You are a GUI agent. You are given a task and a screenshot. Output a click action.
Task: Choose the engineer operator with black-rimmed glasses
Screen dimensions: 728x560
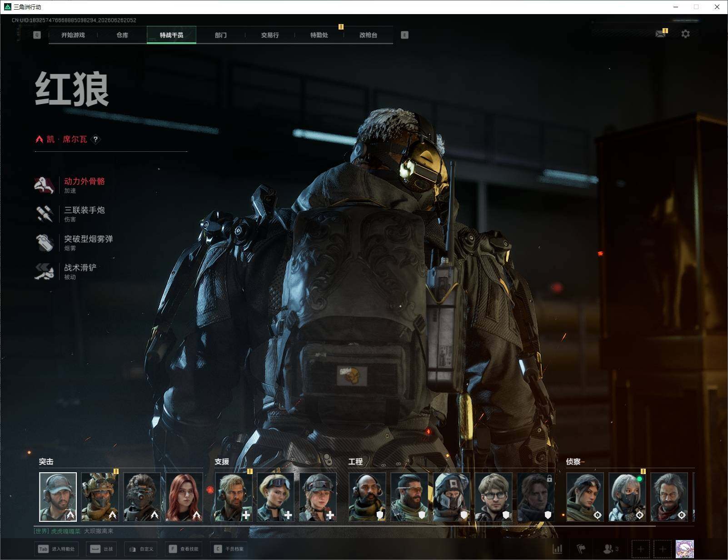point(494,497)
